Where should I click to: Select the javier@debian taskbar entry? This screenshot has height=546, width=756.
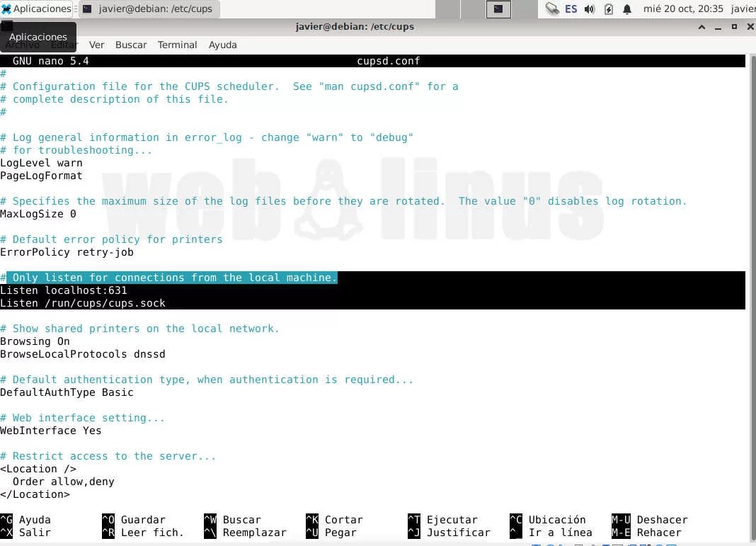tap(149, 8)
